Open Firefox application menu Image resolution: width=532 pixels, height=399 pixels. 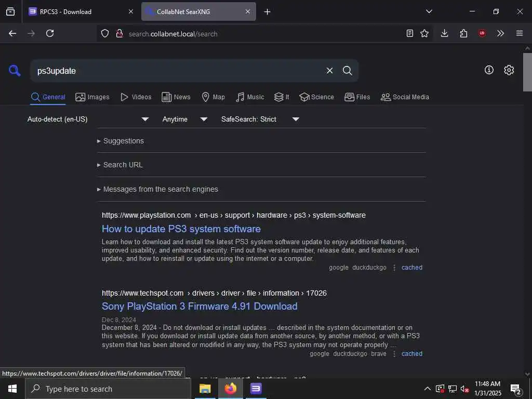tap(520, 33)
